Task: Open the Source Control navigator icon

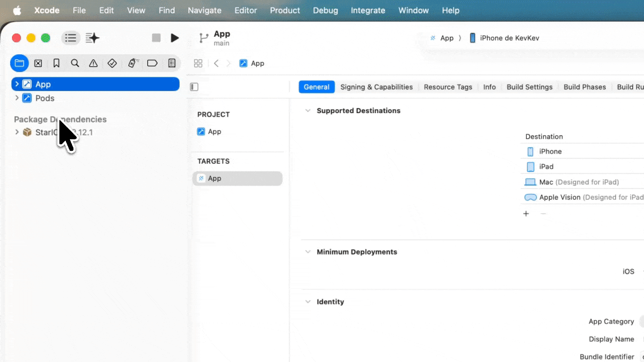Action: click(38, 63)
